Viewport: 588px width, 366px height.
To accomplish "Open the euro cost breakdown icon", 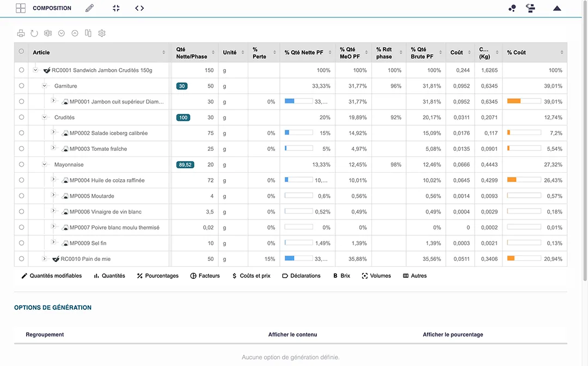I will pyautogui.click(x=530, y=8).
